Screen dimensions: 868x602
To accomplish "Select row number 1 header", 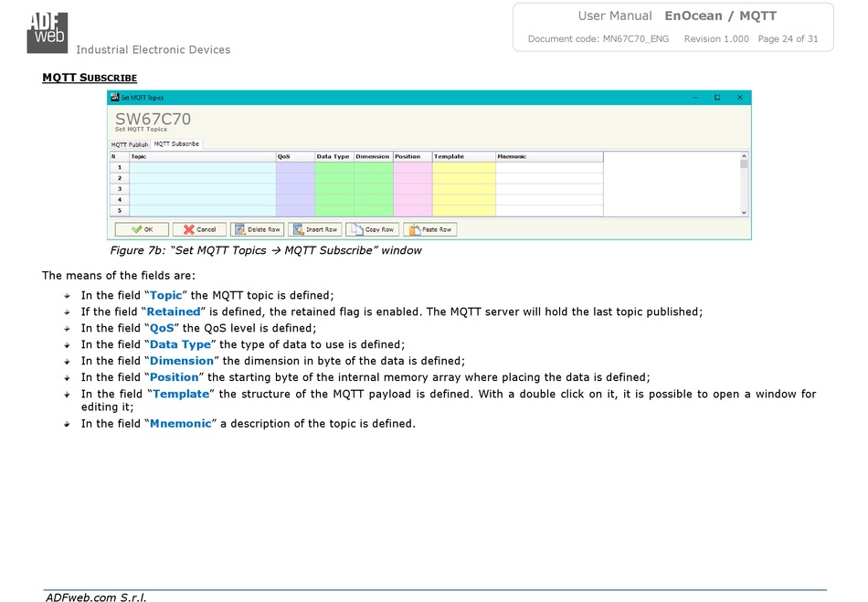I will [x=120, y=167].
